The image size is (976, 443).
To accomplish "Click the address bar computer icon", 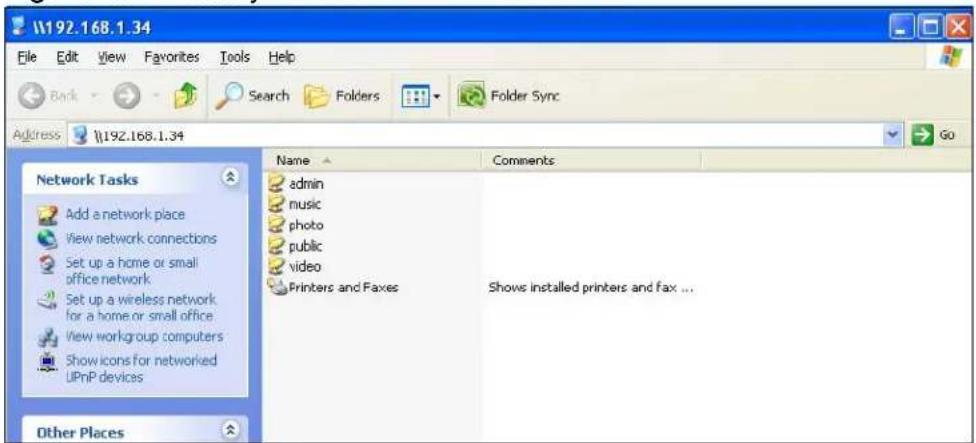I will (x=78, y=135).
